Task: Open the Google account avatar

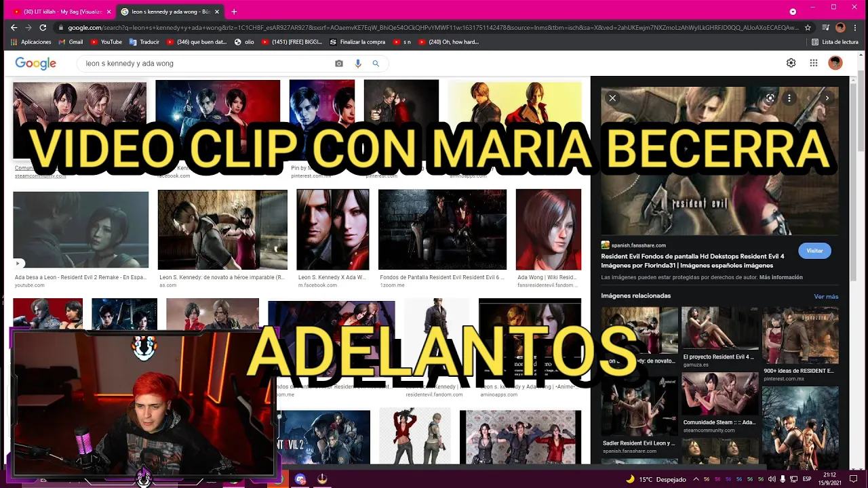Action: (835, 63)
